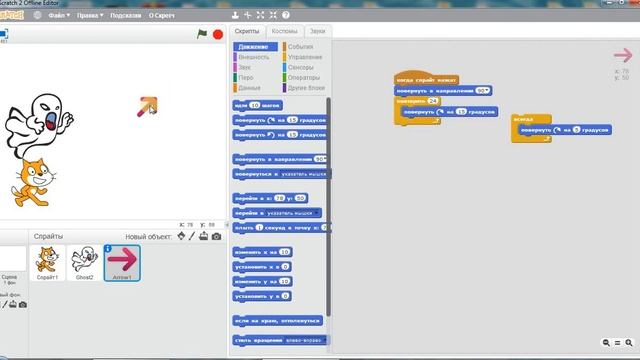640x360 pixels.
Task: Select the Сенсоры block category
Action: click(300, 67)
